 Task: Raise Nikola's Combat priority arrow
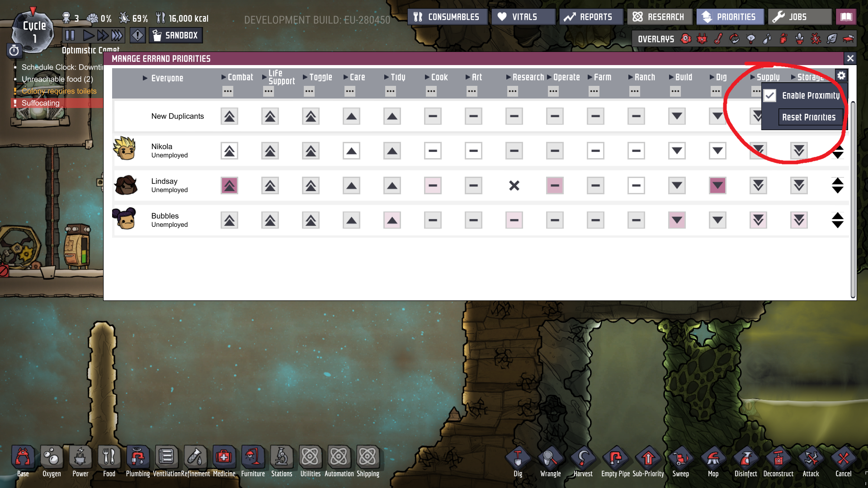click(x=229, y=150)
